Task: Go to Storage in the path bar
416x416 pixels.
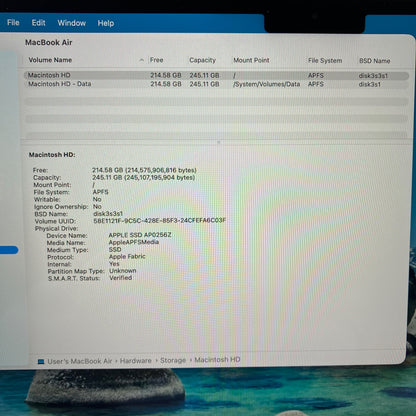Action: (173, 360)
